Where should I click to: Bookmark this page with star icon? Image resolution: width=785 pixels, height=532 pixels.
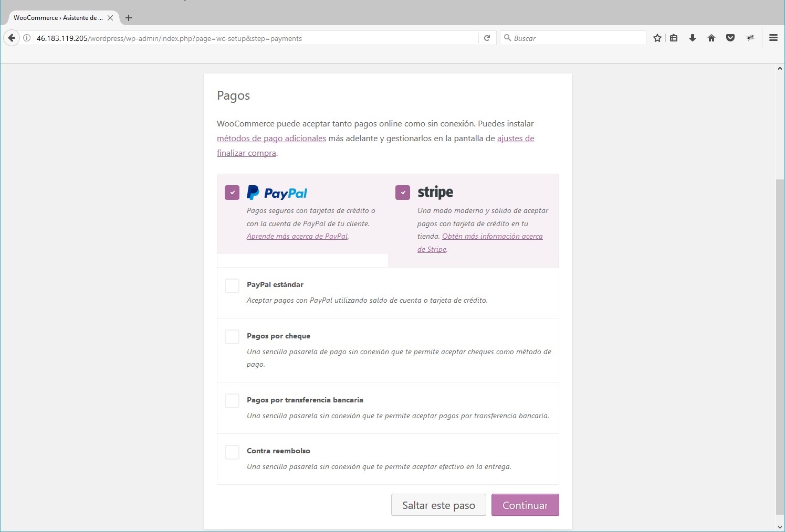[x=657, y=38]
